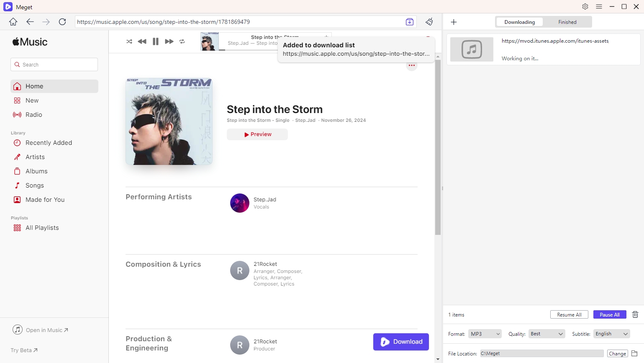Play the song Preview
This screenshot has width=644, height=363.
pos(257,134)
